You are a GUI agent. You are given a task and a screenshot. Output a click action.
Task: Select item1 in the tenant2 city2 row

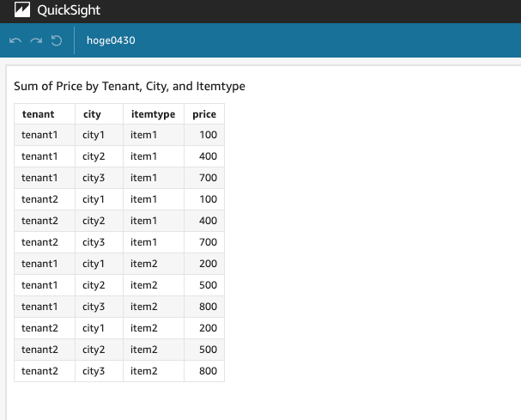[143, 221]
